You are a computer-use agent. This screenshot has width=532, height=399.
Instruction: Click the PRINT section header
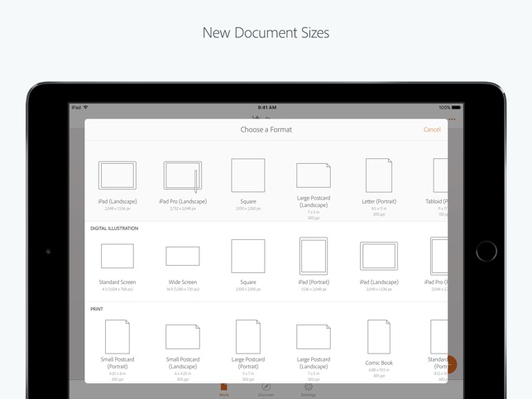tap(97, 309)
